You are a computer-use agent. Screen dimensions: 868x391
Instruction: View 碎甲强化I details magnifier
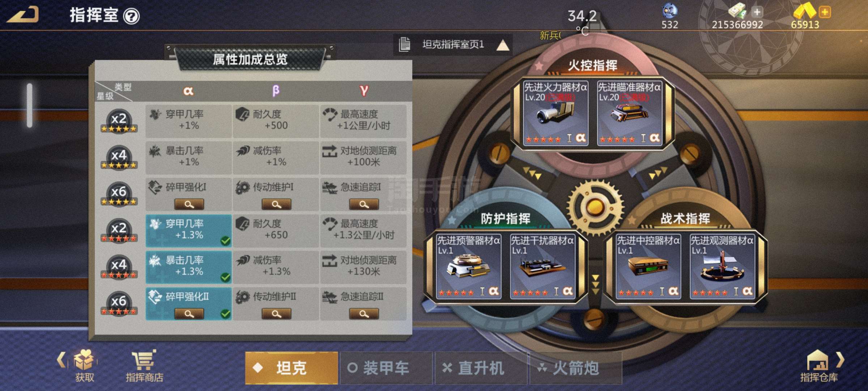click(x=189, y=204)
